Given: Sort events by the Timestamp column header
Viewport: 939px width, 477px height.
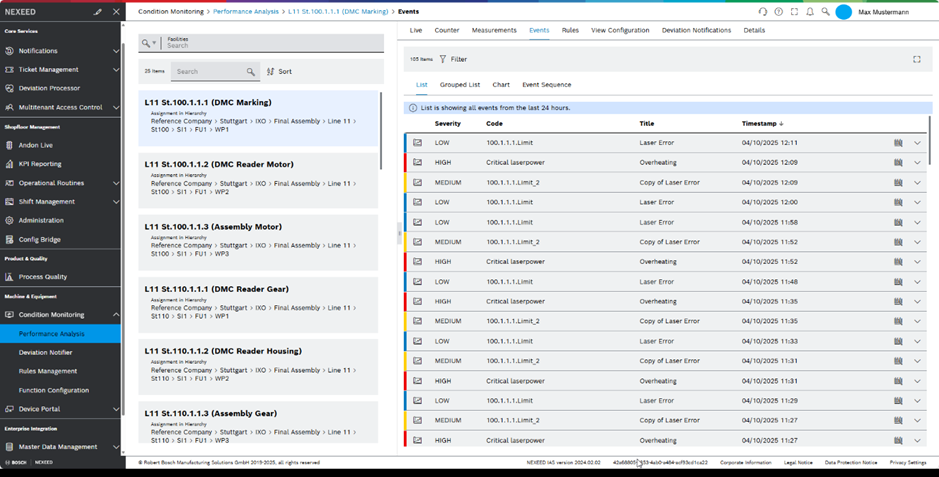Looking at the screenshot, I should [762, 124].
